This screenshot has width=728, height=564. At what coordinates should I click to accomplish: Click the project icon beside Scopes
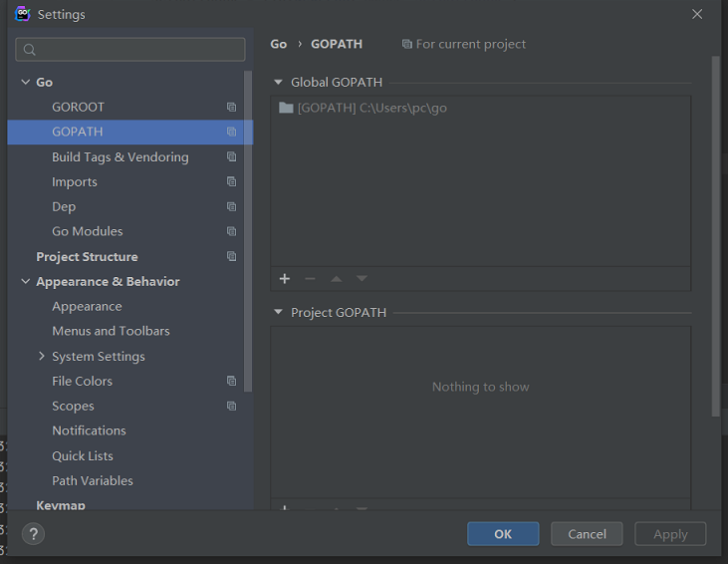[x=231, y=406]
